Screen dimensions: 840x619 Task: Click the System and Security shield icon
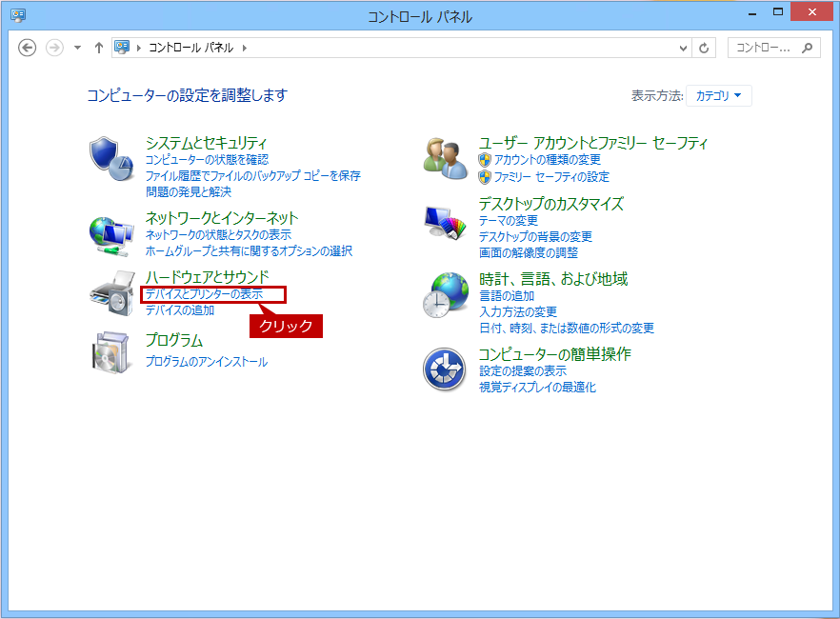pos(111,158)
